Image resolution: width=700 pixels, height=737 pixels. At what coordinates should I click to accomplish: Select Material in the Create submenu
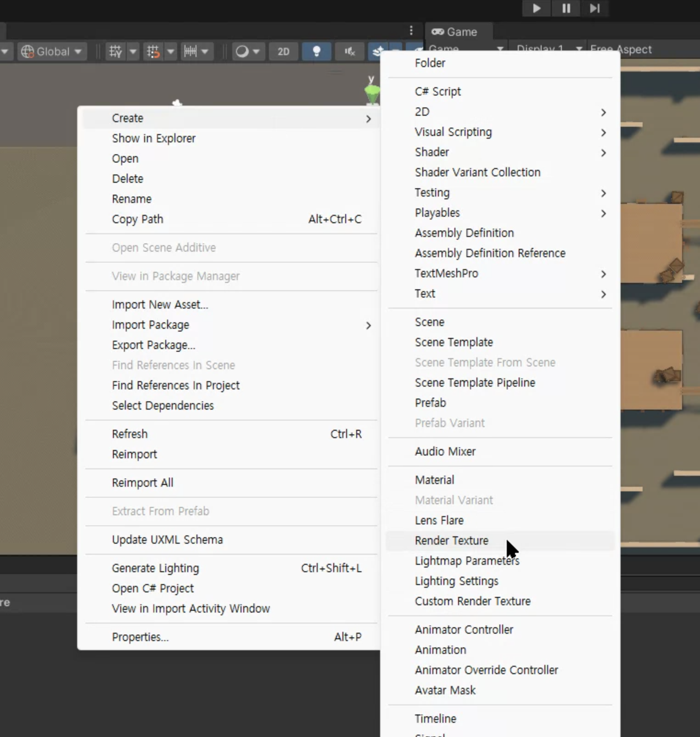click(500, 480)
